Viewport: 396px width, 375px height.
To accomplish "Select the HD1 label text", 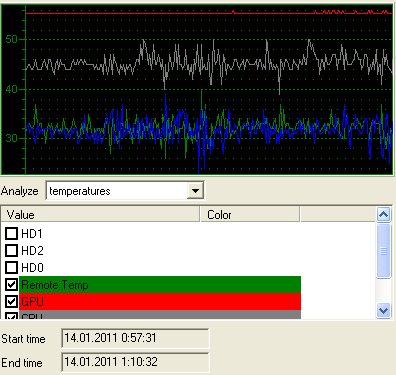I will click(x=32, y=234).
